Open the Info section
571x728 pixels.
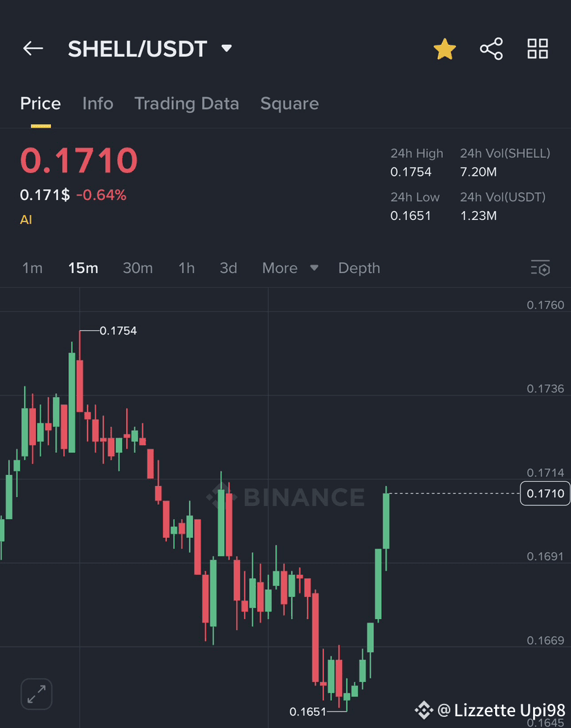[97, 103]
